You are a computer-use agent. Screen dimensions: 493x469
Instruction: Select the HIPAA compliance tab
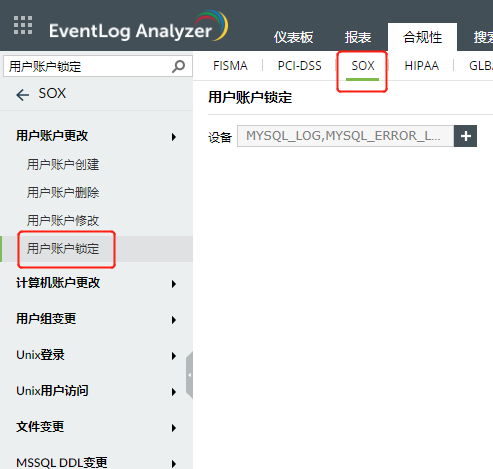pyautogui.click(x=422, y=66)
